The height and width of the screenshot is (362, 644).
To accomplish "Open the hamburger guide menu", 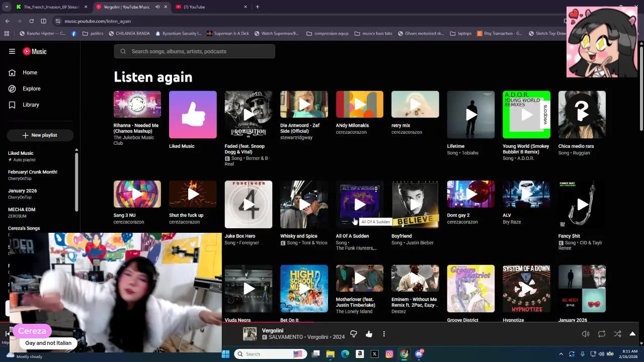I will [x=12, y=51].
